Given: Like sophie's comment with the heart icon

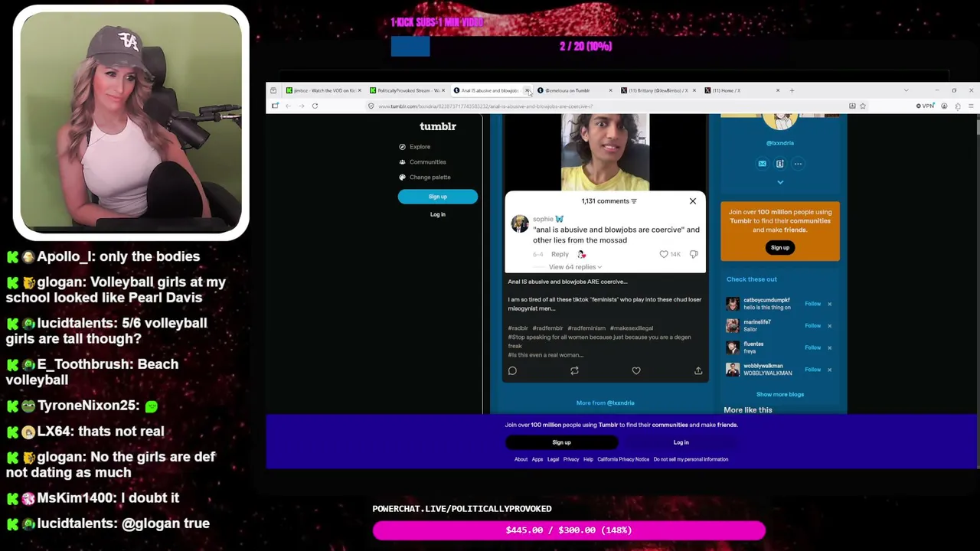Looking at the screenshot, I should 664,254.
